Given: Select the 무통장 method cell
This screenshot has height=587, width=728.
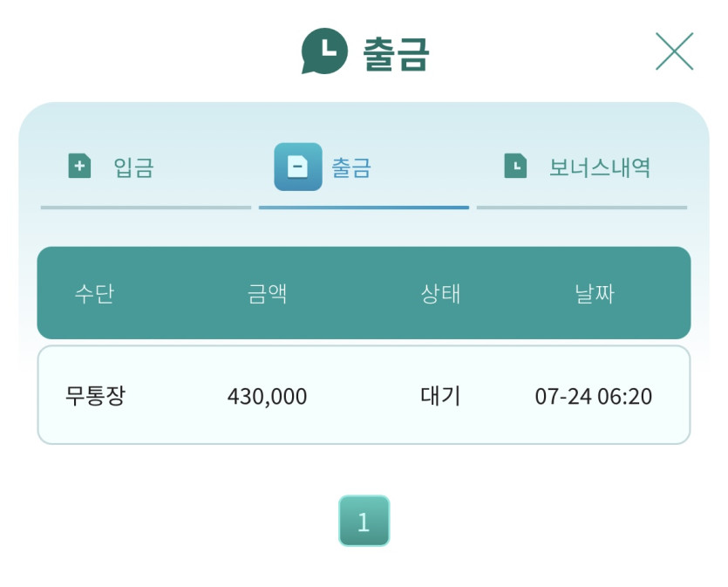Looking at the screenshot, I should point(95,396).
